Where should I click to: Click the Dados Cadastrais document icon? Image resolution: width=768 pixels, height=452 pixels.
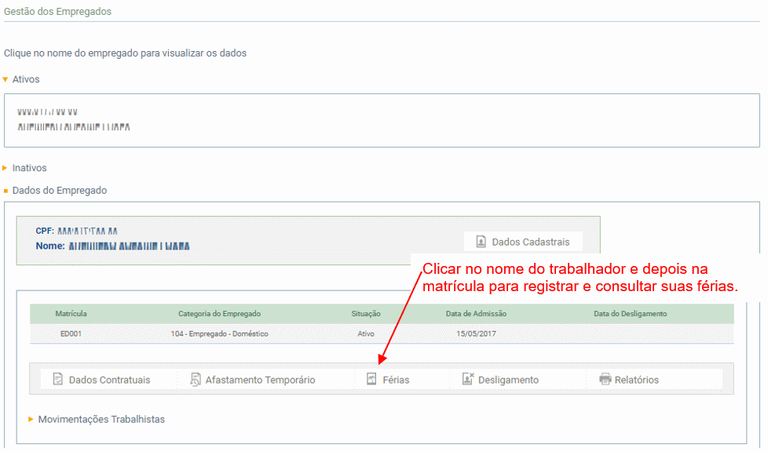click(481, 241)
